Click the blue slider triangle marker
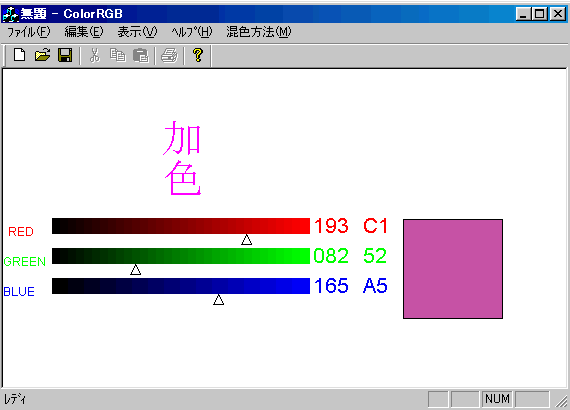Viewport: 570px width, 410px height. (x=218, y=300)
